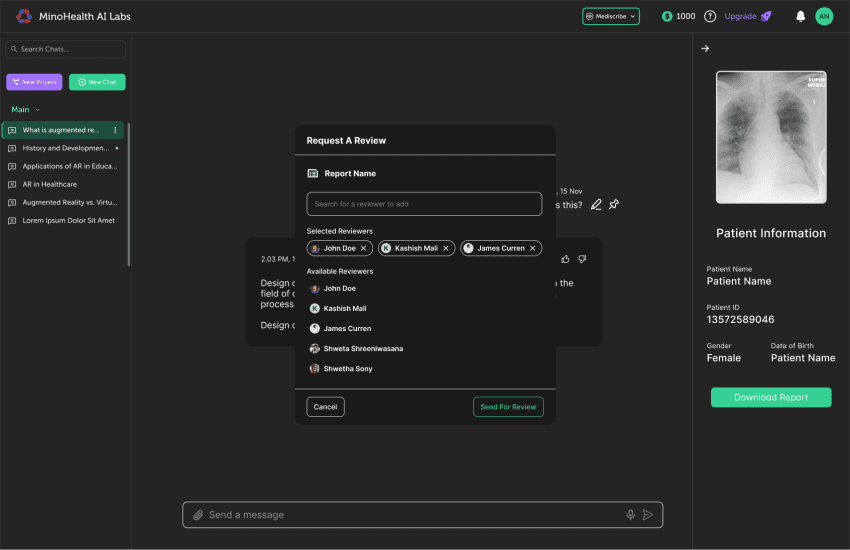Viewport: 850px width, 550px height.
Task: Click the search magnifier icon in Search Chats
Action: (x=14, y=49)
